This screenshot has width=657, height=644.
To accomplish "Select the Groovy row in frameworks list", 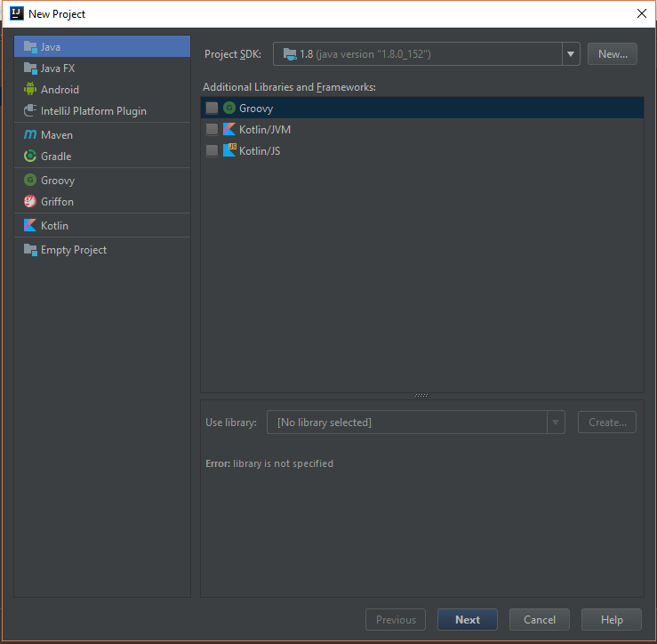I will (x=422, y=108).
